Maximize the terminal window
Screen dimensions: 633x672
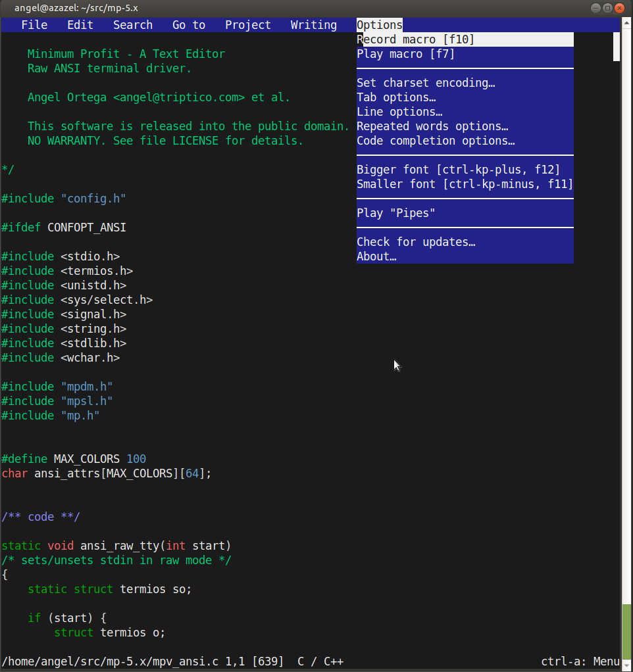point(607,8)
